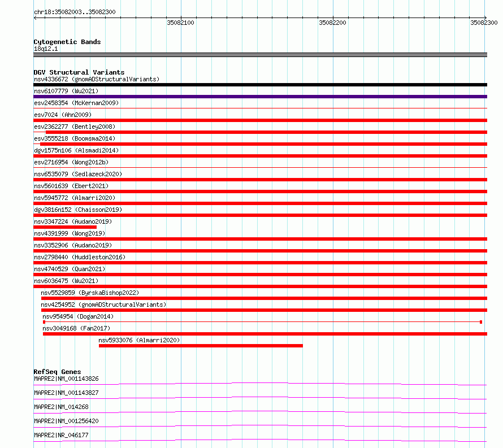This screenshot has height=448, width=503.
Task: Click the nsv5601639 (Ebert2021) label
Action: 71,186
